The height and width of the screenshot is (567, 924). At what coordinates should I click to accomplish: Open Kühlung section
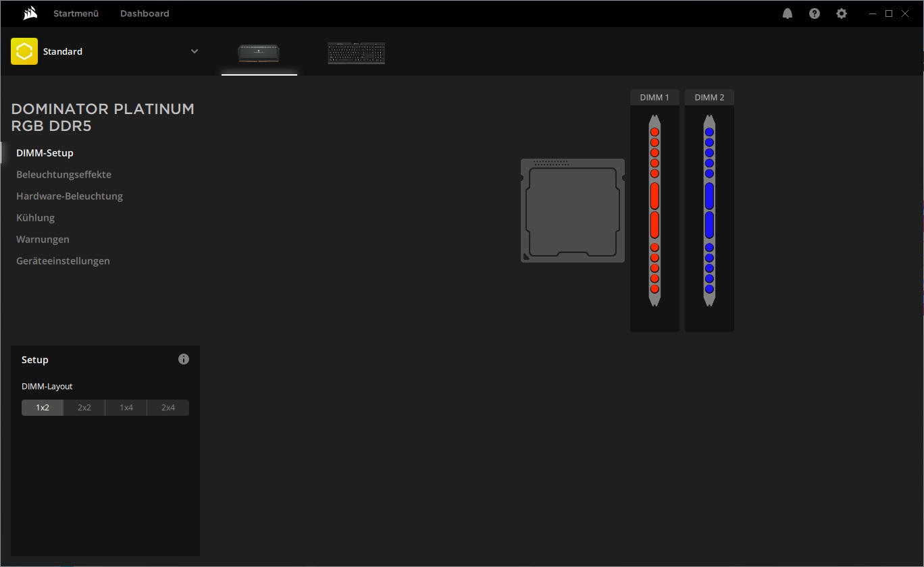tap(36, 218)
